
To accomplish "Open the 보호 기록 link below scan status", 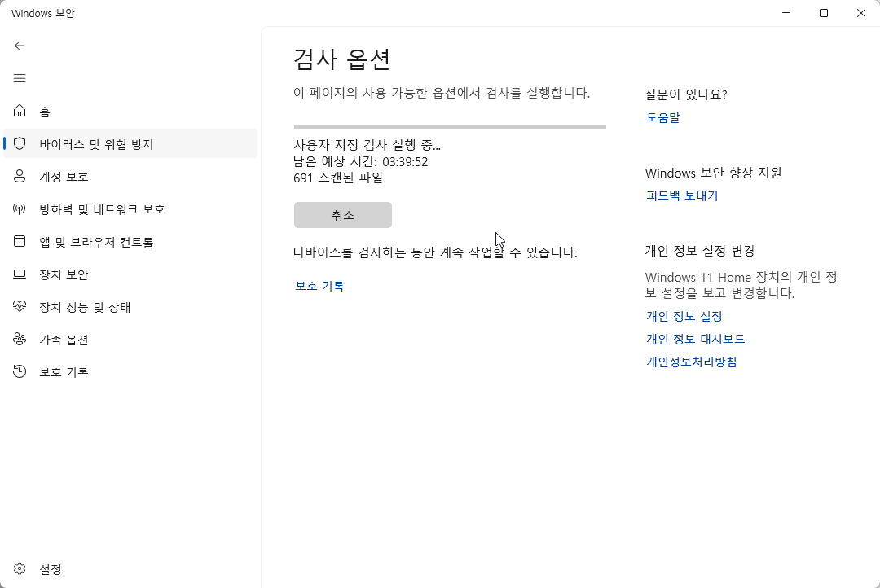I will (319, 287).
